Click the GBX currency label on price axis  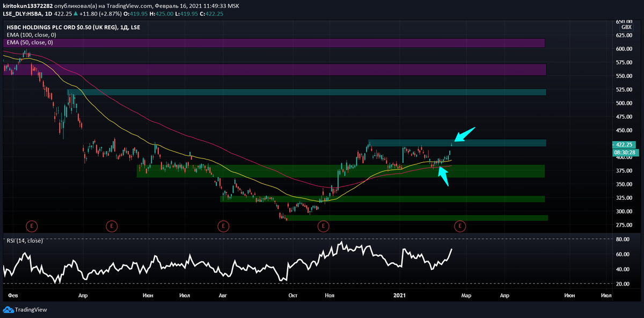pyautogui.click(x=626, y=27)
